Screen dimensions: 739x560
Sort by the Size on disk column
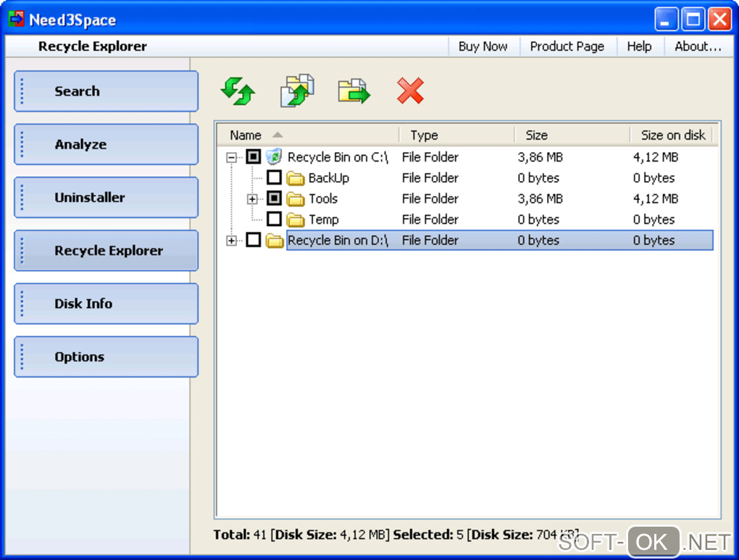672,135
